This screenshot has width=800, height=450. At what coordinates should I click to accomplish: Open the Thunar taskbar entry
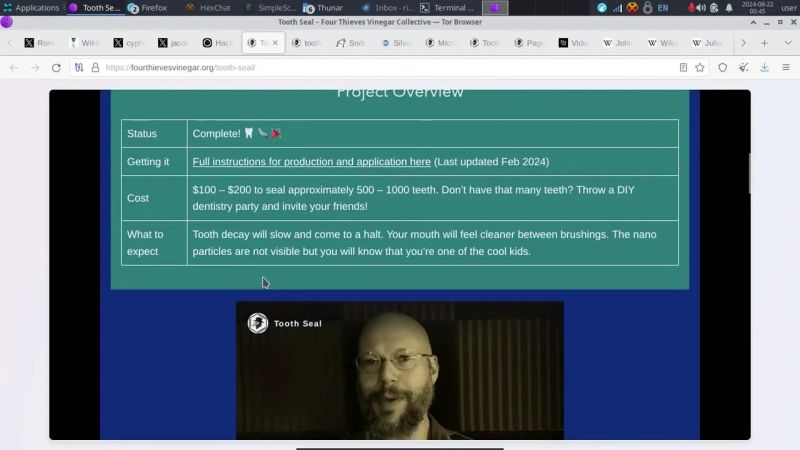pyautogui.click(x=323, y=8)
